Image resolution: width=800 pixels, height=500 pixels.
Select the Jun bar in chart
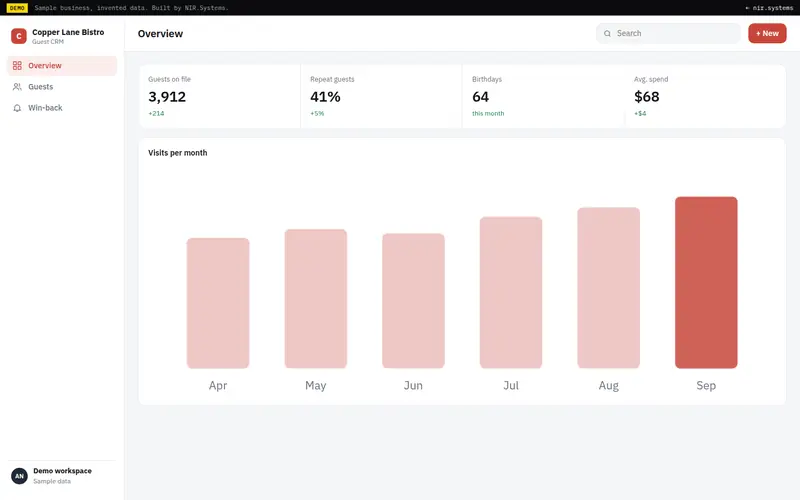click(x=413, y=301)
